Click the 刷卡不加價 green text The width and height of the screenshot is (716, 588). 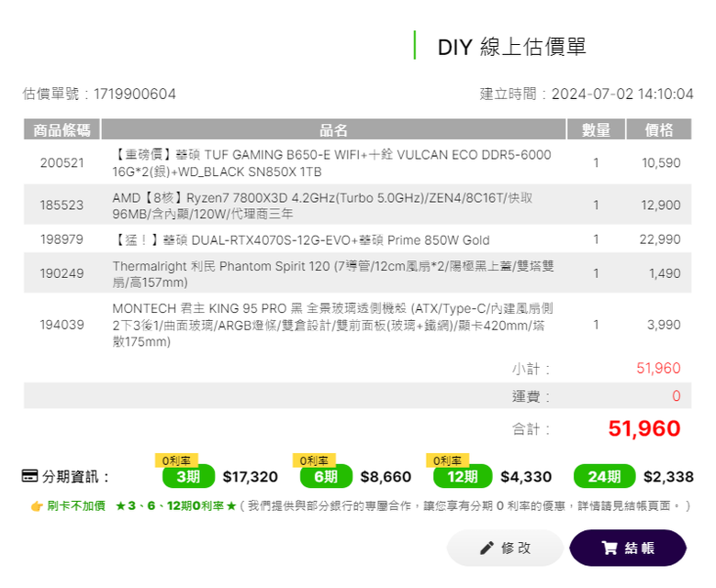pyautogui.click(x=76, y=505)
